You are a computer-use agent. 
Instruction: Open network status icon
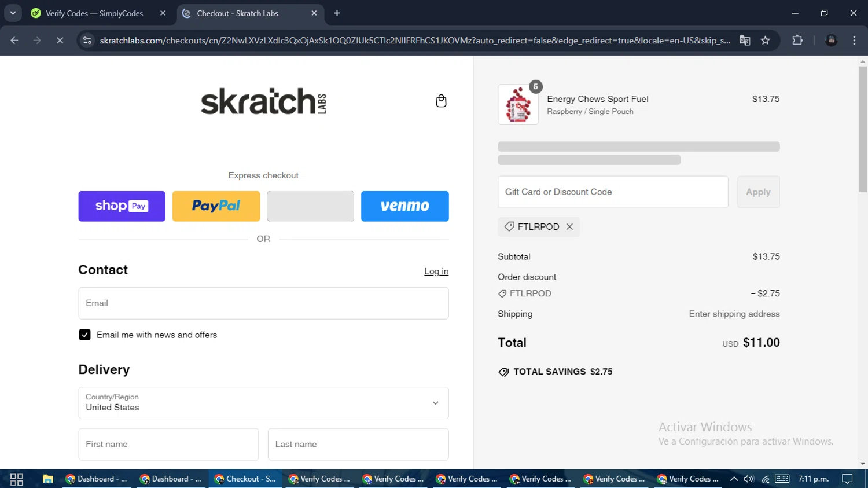(x=765, y=479)
